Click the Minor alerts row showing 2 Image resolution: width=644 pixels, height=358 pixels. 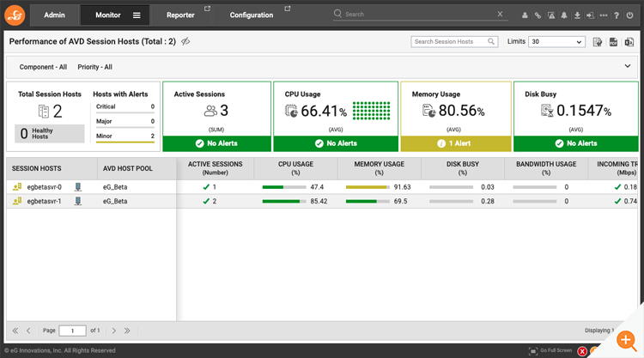(125, 137)
